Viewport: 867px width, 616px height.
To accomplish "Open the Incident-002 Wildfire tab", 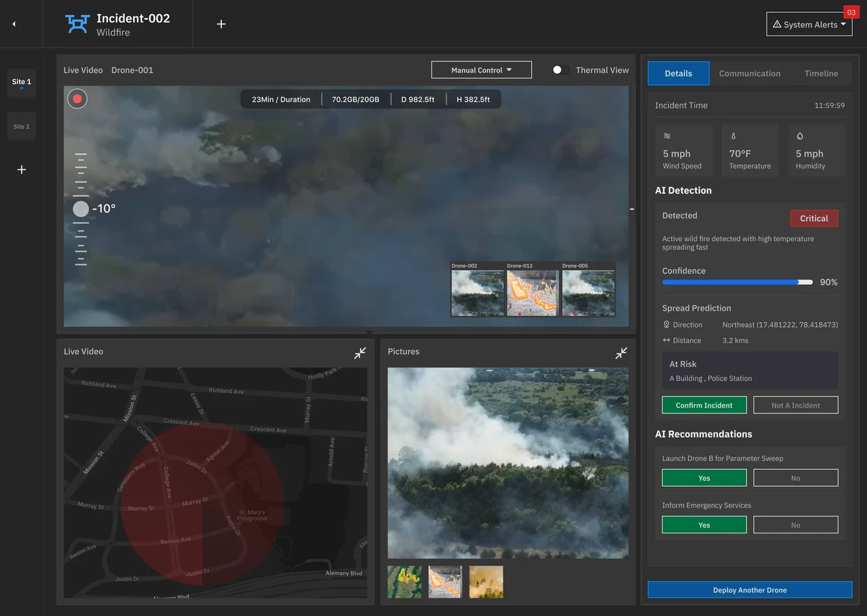I will tap(118, 24).
